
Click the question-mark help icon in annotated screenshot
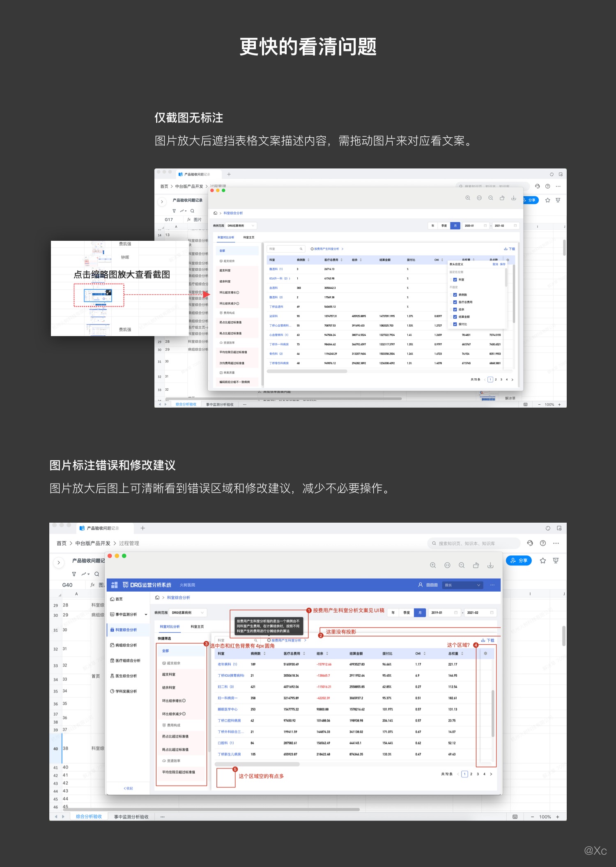click(543, 543)
